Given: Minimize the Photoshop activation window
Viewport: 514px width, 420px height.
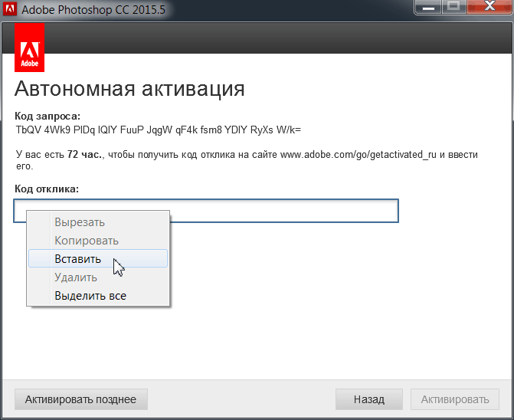Looking at the screenshot, I should [428, 7].
